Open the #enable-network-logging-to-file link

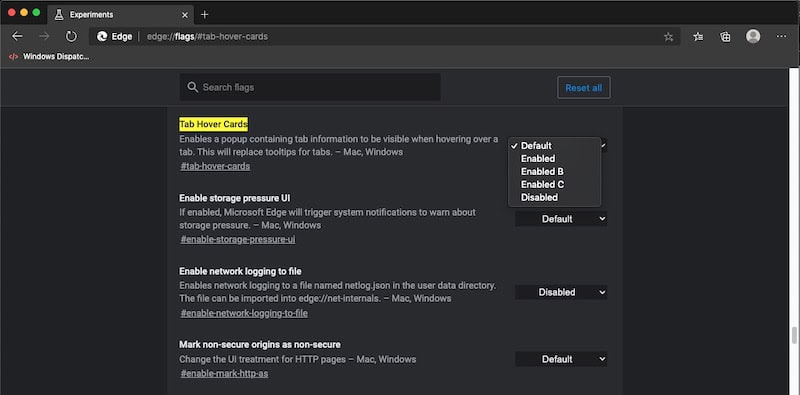click(x=244, y=313)
